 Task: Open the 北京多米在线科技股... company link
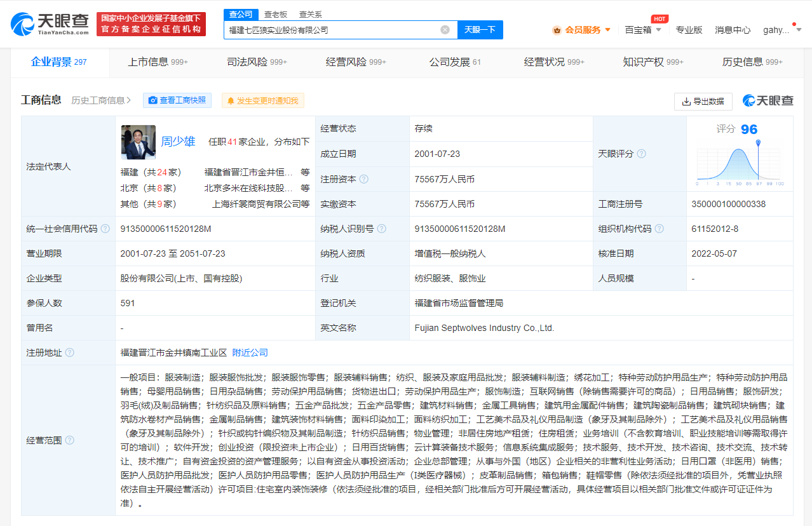(x=249, y=188)
